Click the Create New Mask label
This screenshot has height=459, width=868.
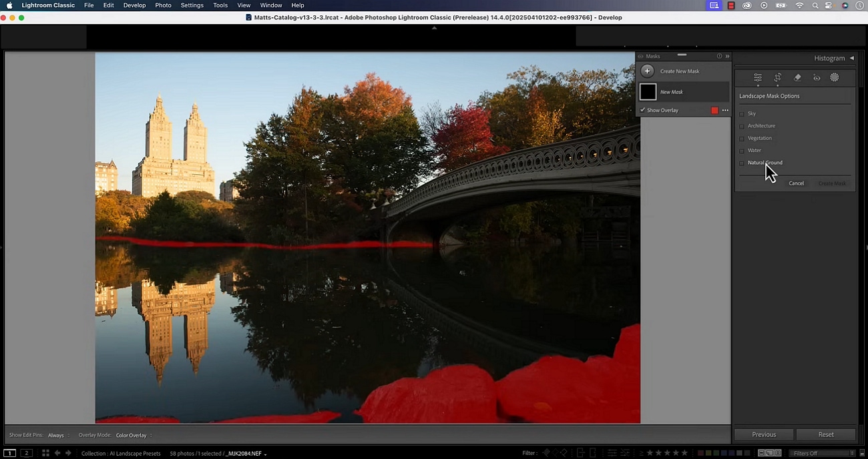point(680,71)
